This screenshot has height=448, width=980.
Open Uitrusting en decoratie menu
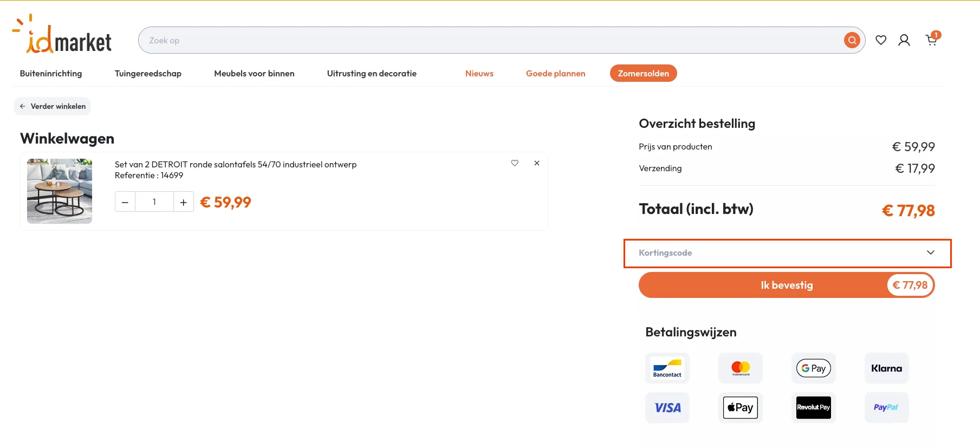point(372,74)
